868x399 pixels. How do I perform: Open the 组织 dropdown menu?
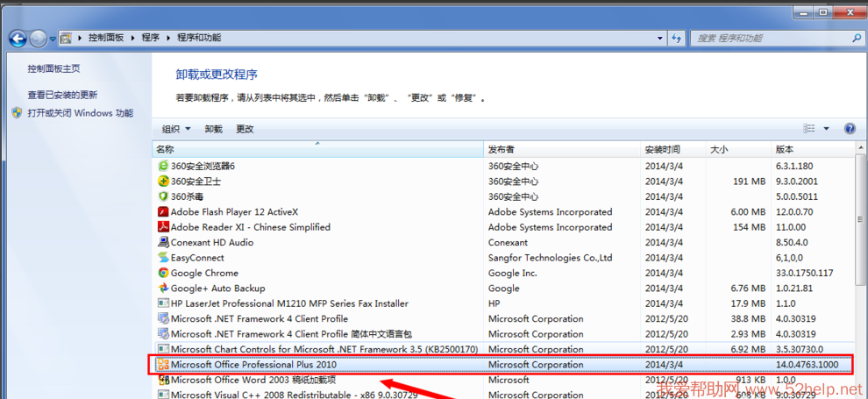[175, 129]
